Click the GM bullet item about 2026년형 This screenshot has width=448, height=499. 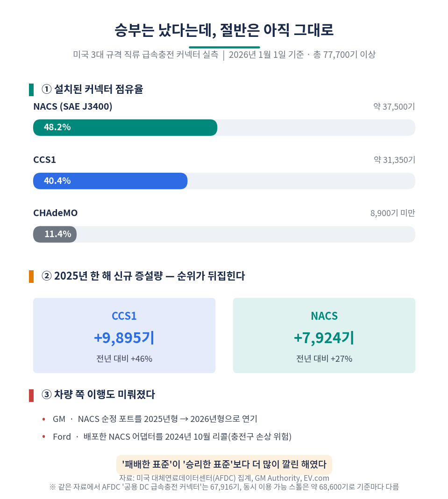155,419
